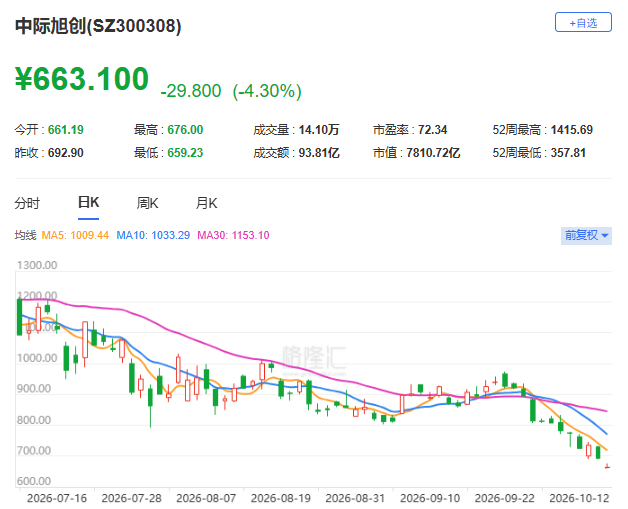Click the 600.00 y-axis label
The width and height of the screenshot is (628, 509).
(34, 481)
